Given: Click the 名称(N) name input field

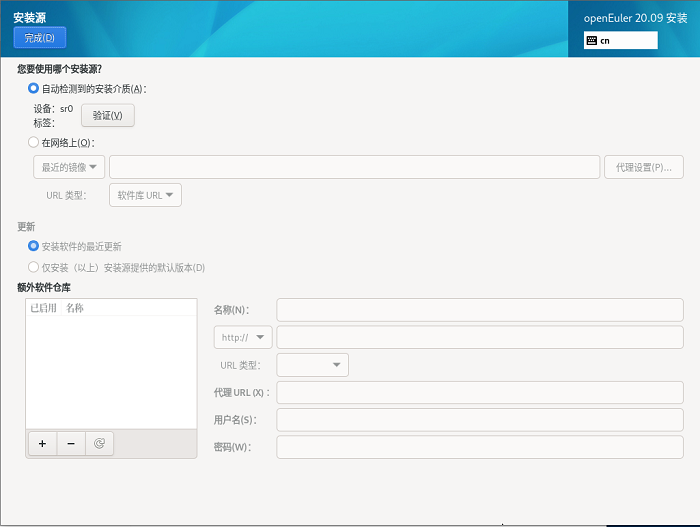Looking at the screenshot, I should 479,310.
